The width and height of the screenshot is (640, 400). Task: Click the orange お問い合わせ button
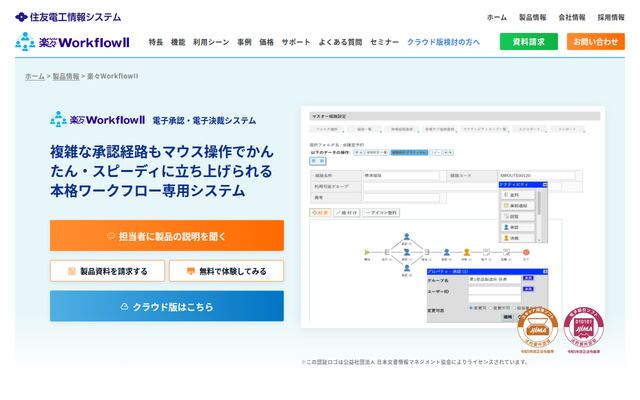(596, 42)
